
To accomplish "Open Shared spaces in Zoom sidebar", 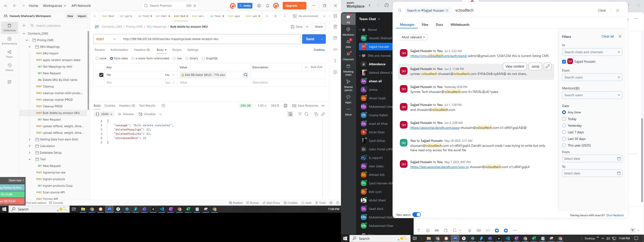I will (348, 85).
